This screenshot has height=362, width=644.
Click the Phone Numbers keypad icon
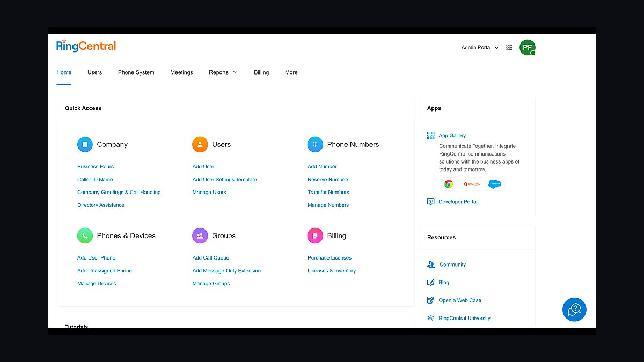click(315, 144)
